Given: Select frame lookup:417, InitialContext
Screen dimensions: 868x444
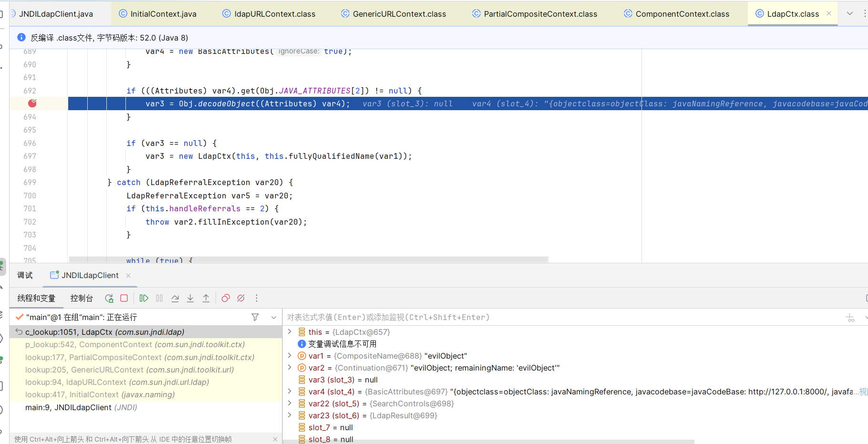Looking at the screenshot, I should [146, 394].
